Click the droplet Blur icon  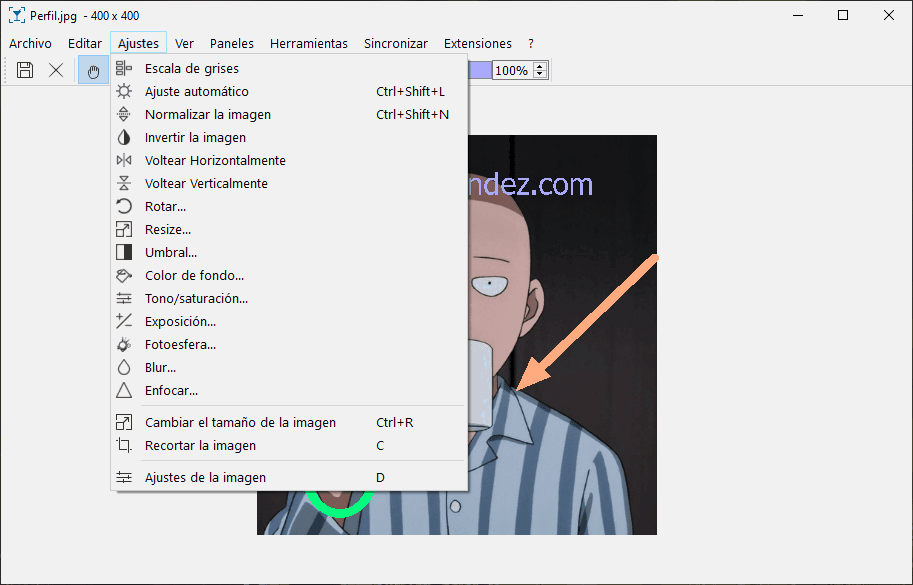point(123,367)
